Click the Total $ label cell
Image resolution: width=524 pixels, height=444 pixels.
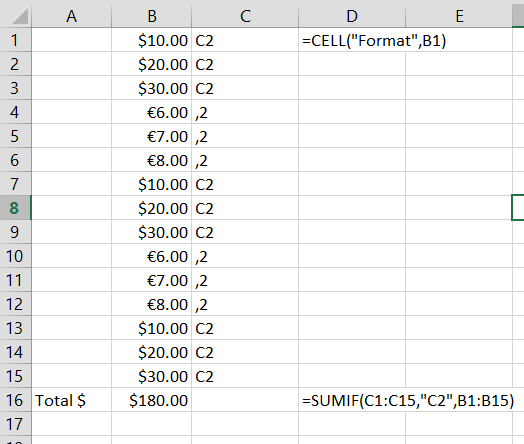coord(72,400)
